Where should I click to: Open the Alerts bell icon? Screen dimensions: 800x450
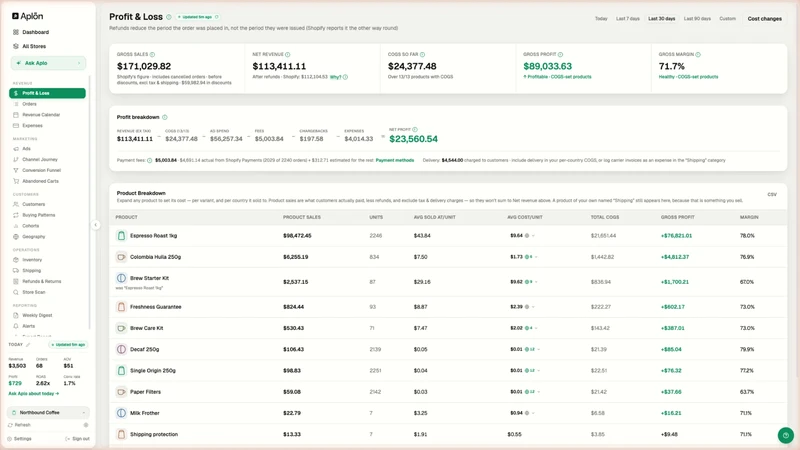click(16, 326)
